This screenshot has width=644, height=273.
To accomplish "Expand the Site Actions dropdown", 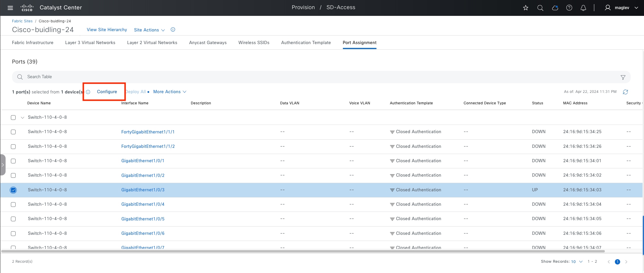I will (149, 30).
